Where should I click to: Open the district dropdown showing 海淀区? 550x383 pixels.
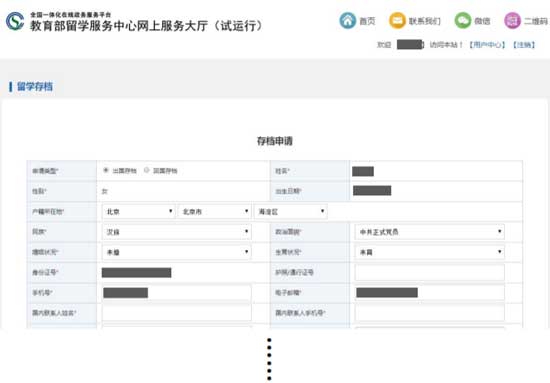point(290,211)
